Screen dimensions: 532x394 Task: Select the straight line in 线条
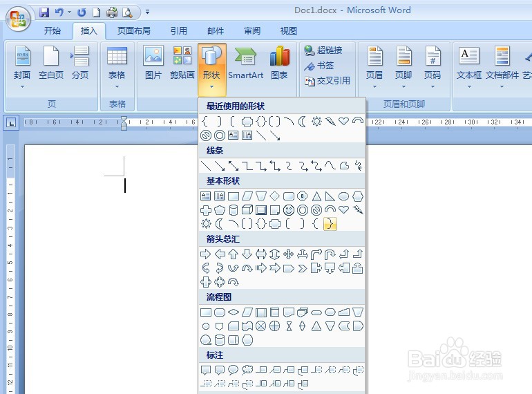click(x=206, y=166)
